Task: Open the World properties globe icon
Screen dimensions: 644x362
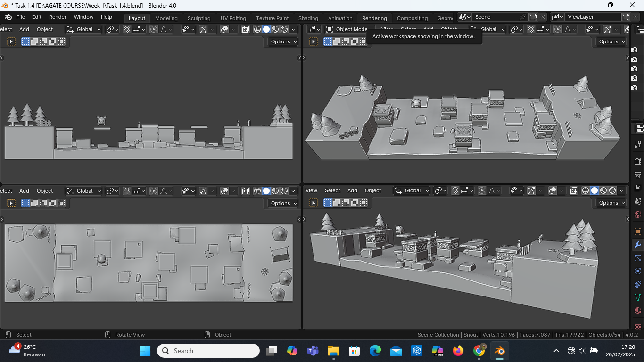Action: click(x=637, y=214)
